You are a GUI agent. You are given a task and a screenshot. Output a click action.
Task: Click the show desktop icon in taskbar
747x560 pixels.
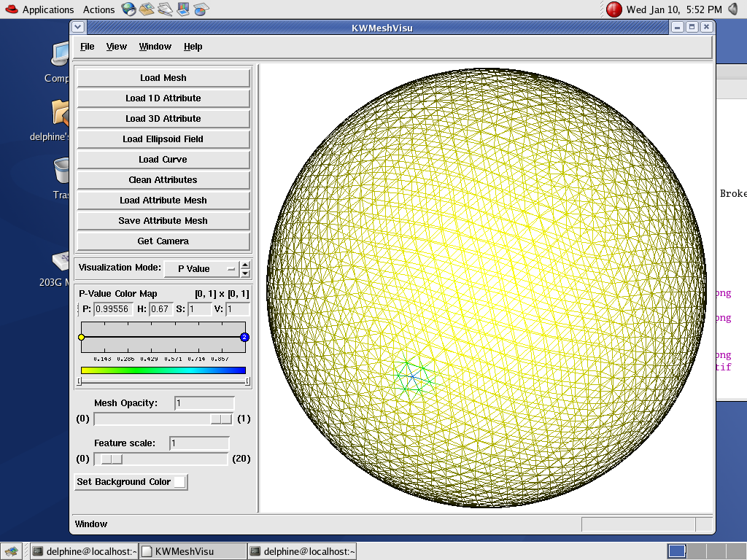tap(9, 551)
